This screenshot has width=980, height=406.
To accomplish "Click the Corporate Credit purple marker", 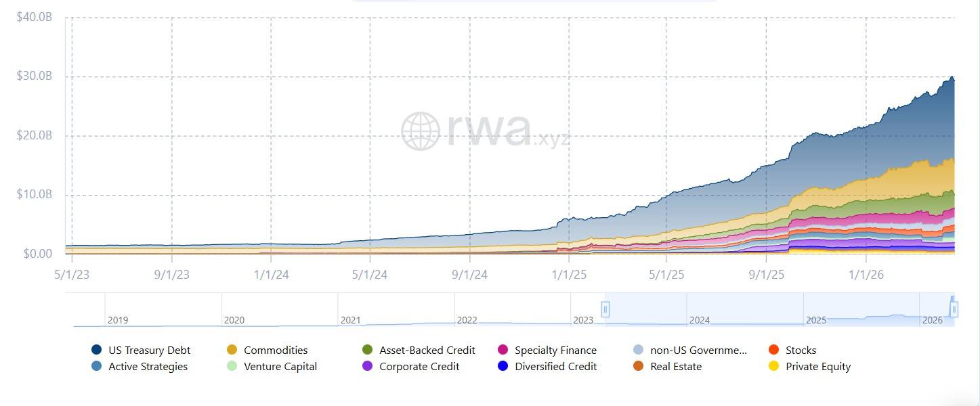I will pos(368,366).
